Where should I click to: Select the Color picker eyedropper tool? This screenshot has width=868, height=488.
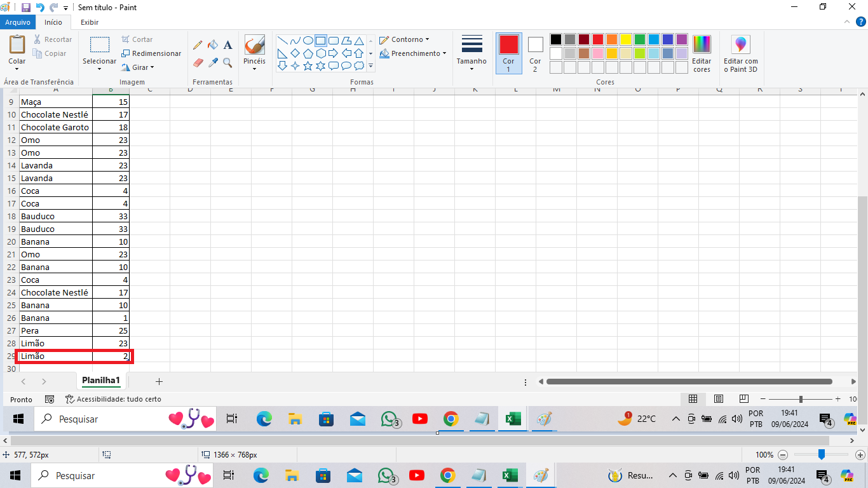[213, 62]
